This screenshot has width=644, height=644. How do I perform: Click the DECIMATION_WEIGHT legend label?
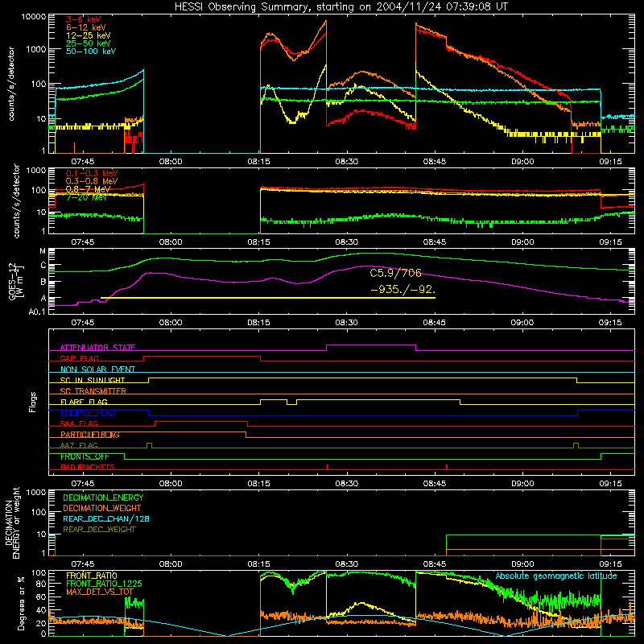coord(102,508)
